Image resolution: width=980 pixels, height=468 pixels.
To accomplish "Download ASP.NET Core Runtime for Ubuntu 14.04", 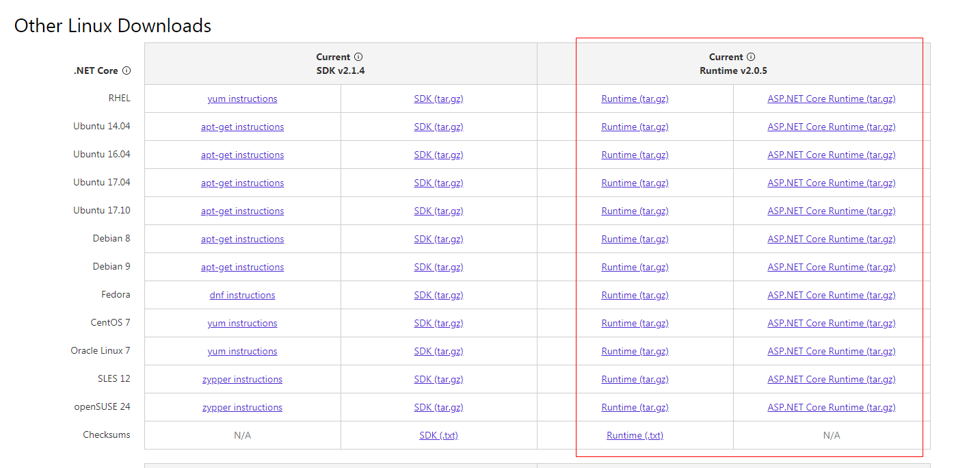I will coord(832,127).
